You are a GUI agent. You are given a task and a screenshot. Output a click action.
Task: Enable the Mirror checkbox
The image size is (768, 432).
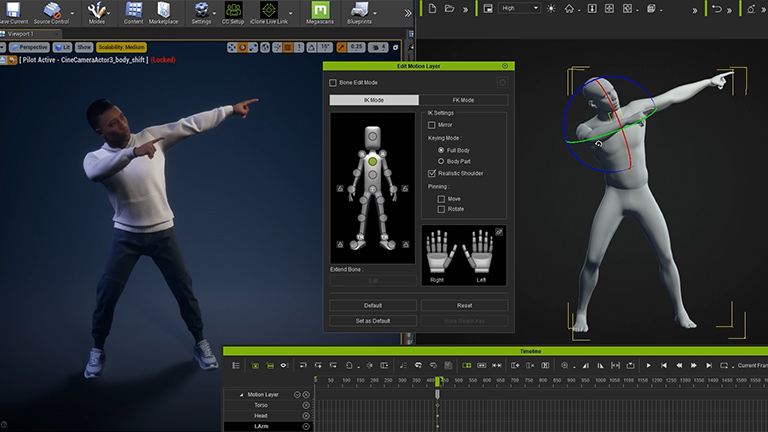tap(432, 125)
